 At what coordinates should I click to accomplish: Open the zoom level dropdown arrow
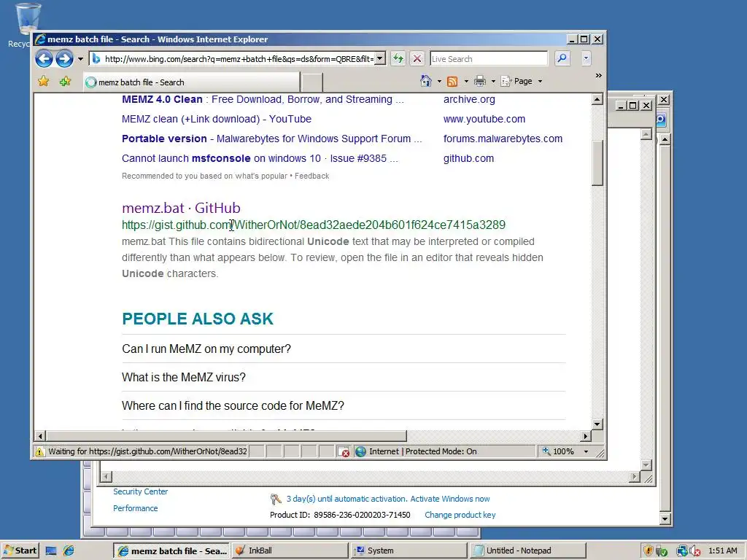[586, 451]
